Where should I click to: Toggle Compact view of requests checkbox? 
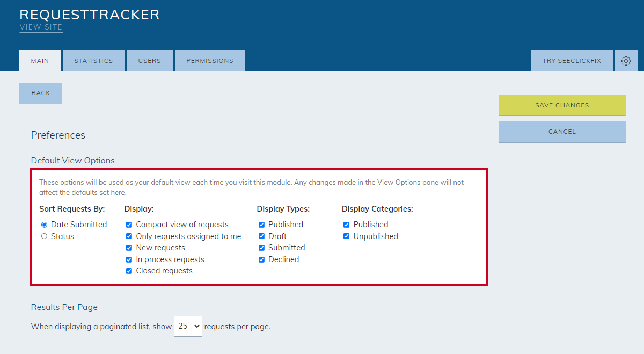[x=129, y=225]
